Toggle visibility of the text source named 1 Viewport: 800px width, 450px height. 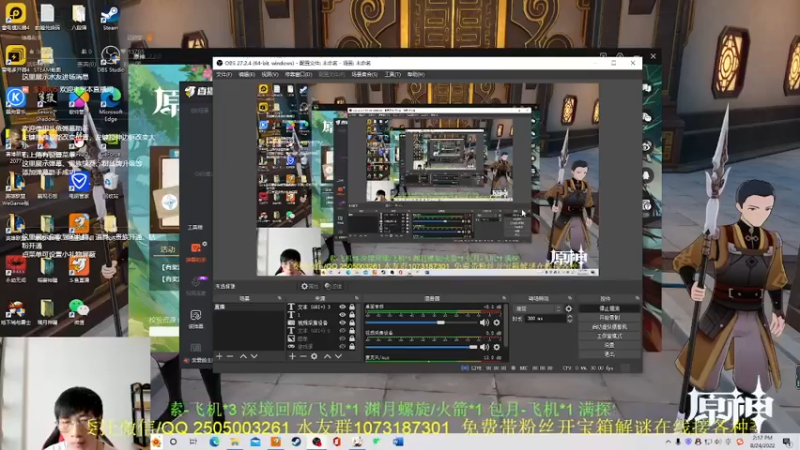click(x=342, y=315)
